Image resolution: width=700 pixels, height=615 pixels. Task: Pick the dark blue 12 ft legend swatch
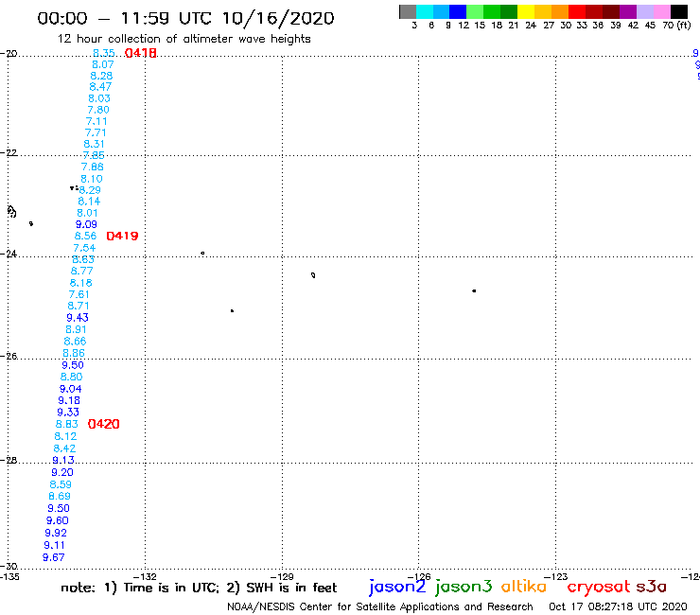[x=459, y=11]
